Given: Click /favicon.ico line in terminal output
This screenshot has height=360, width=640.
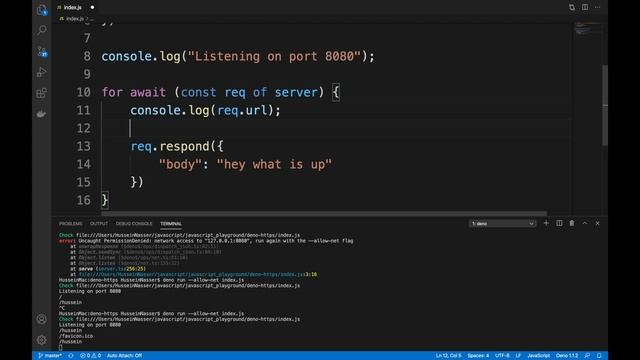Looking at the screenshot, I should [x=76, y=336].
